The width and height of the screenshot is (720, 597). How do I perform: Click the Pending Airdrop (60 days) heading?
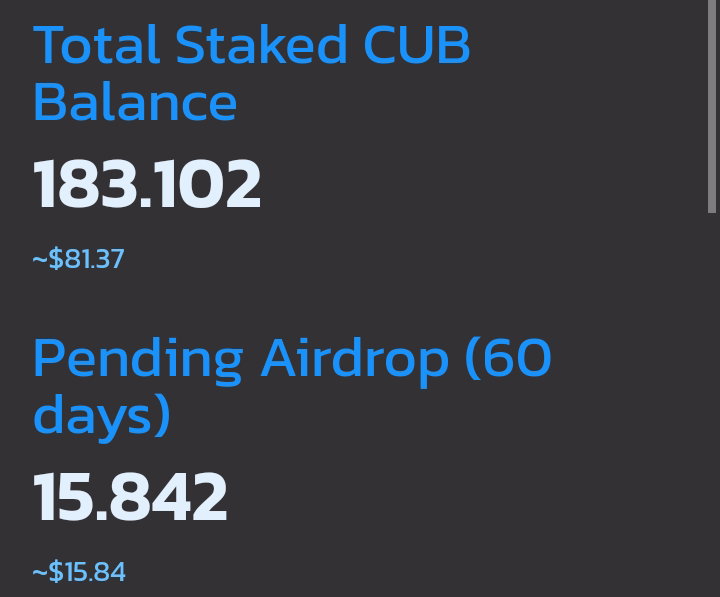pyautogui.click(x=292, y=388)
